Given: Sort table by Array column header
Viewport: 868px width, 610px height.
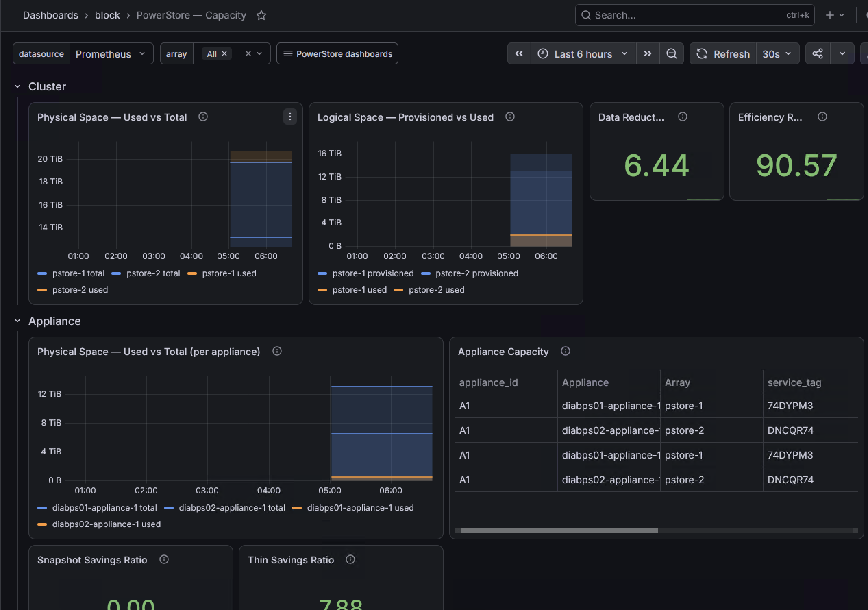Looking at the screenshot, I should pos(678,383).
